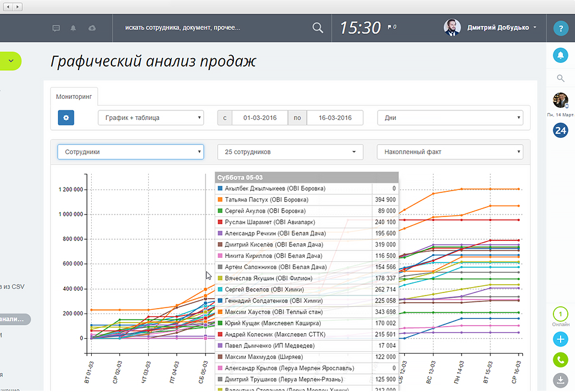Click the magnifier search icon in header

point(318,28)
